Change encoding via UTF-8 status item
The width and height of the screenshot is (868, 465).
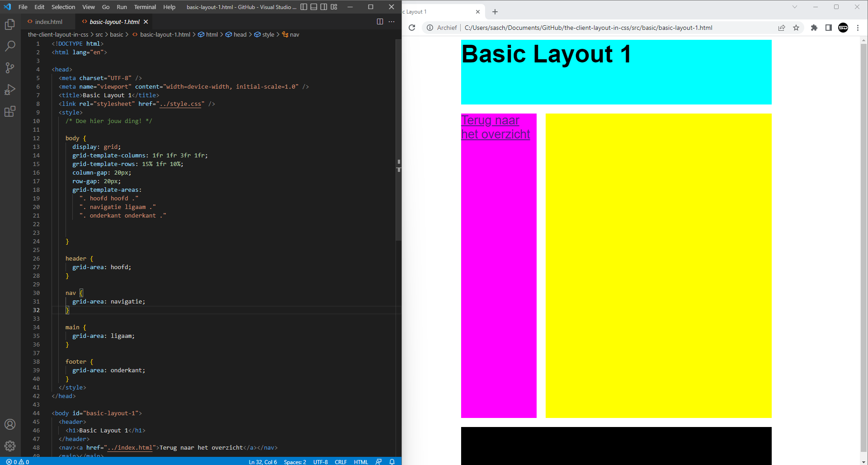pyautogui.click(x=321, y=462)
